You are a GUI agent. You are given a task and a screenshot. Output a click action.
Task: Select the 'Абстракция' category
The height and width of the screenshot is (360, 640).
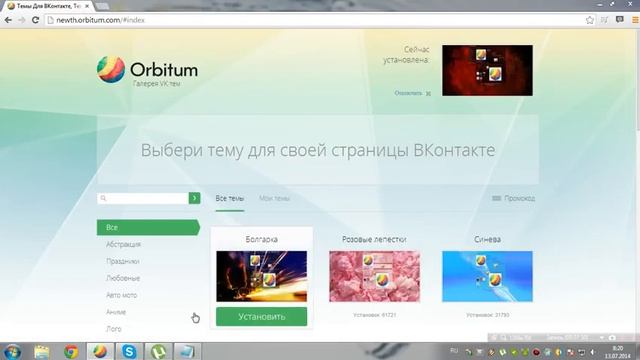[x=123, y=244]
